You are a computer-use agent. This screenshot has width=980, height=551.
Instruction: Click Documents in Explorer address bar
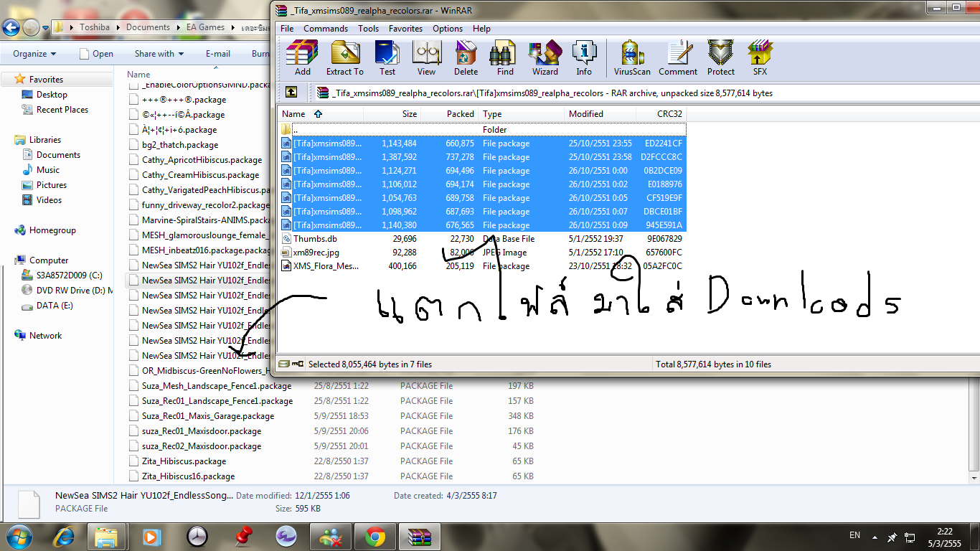148,27
